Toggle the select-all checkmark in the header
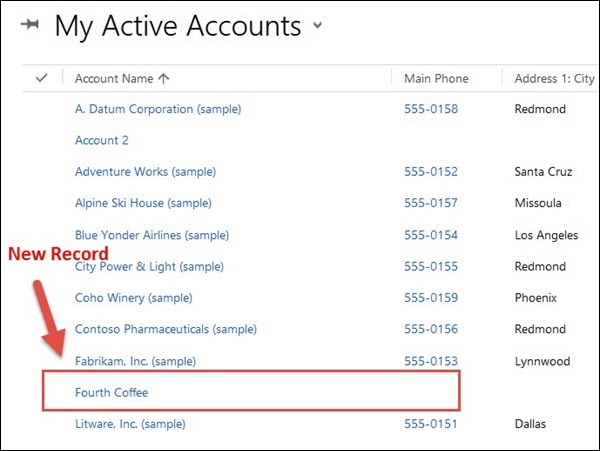Screen dimensions: 600x451 tap(41, 78)
